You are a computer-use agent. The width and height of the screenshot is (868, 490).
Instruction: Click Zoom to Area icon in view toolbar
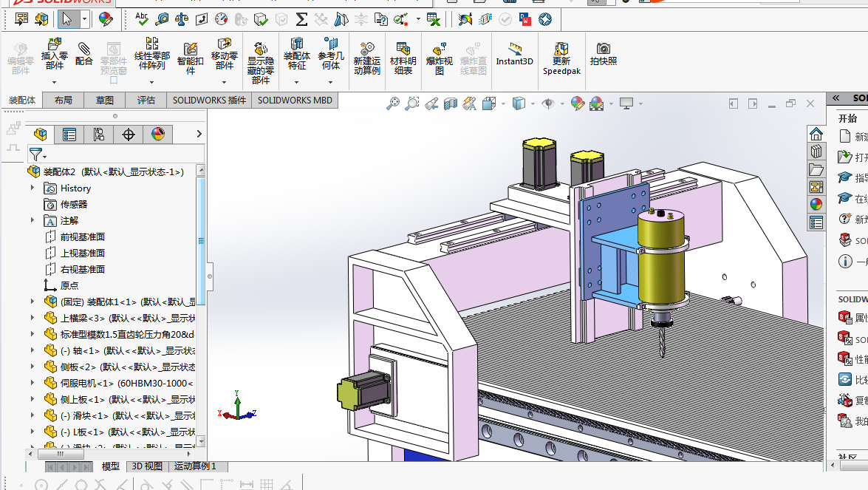tap(412, 103)
